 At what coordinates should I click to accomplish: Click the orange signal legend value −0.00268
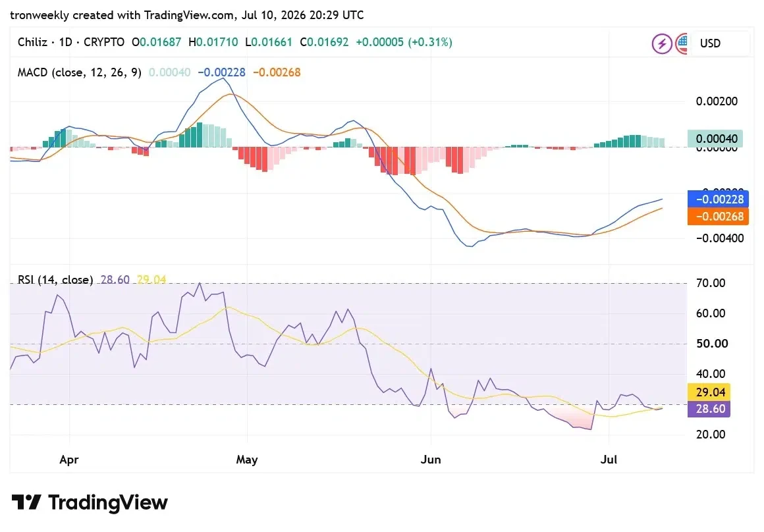click(277, 72)
